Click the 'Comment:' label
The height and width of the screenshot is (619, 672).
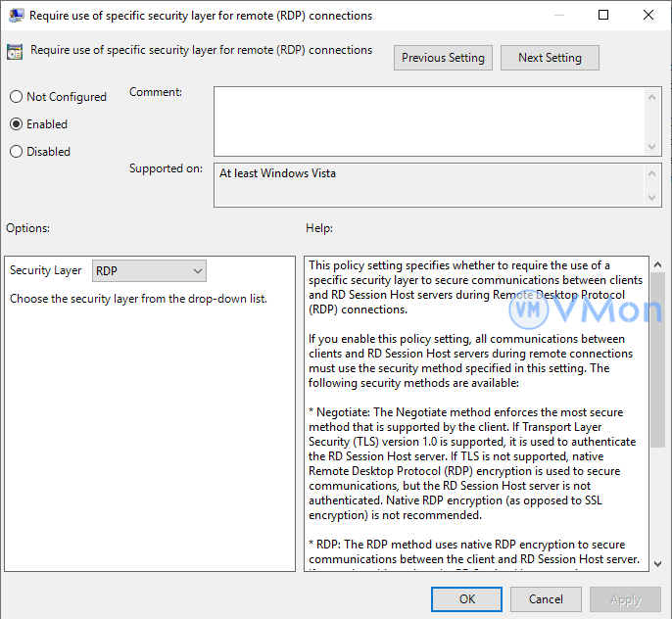156,92
